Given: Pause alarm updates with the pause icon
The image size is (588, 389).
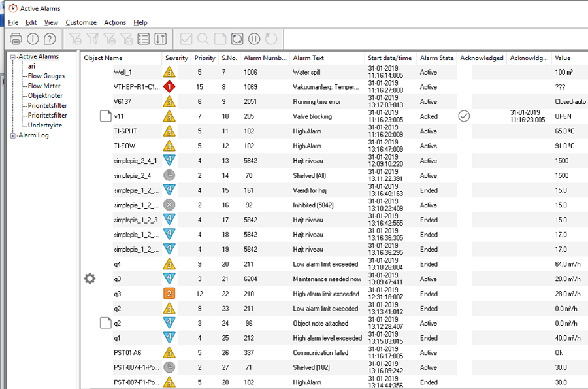Looking at the screenshot, I should pos(254,39).
